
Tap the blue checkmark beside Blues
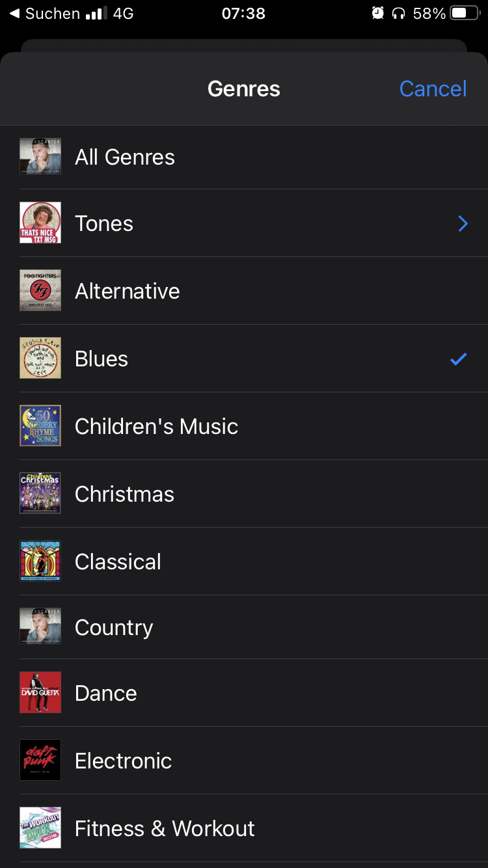459,359
